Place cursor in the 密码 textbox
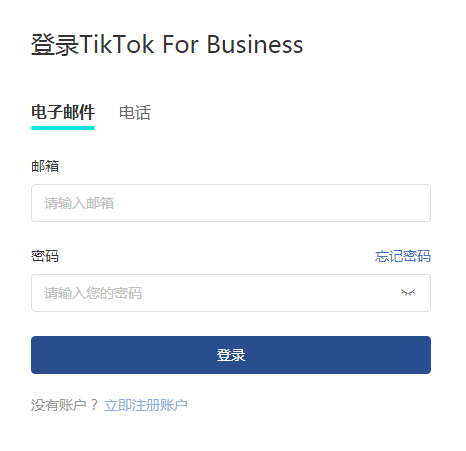 [x=231, y=293]
